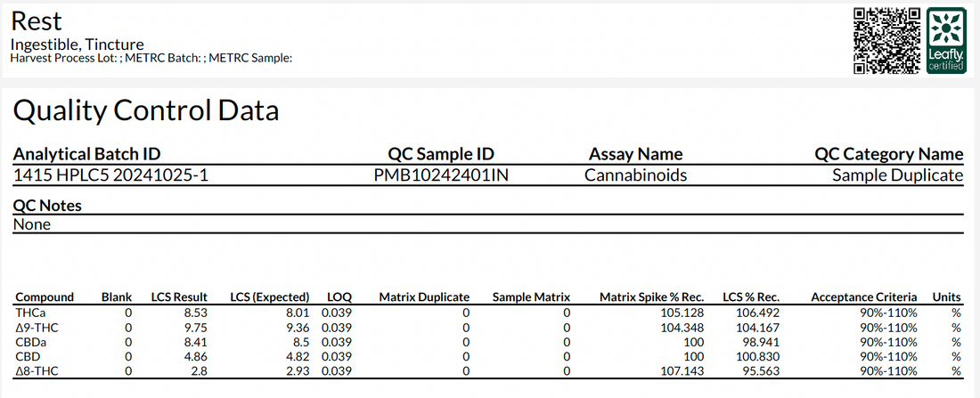The width and height of the screenshot is (980, 398).
Task: Click the Analytical Batch ID header
Action: tap(86, 153)
